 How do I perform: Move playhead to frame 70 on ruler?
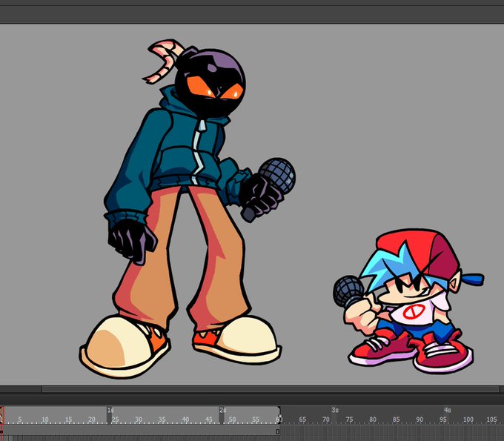tap(326, 420)
